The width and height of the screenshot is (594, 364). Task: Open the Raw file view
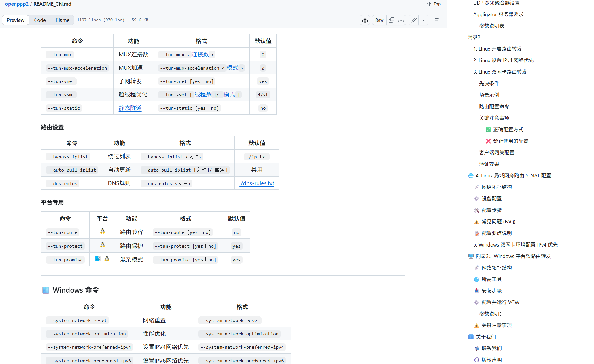[x=379, y=20]
